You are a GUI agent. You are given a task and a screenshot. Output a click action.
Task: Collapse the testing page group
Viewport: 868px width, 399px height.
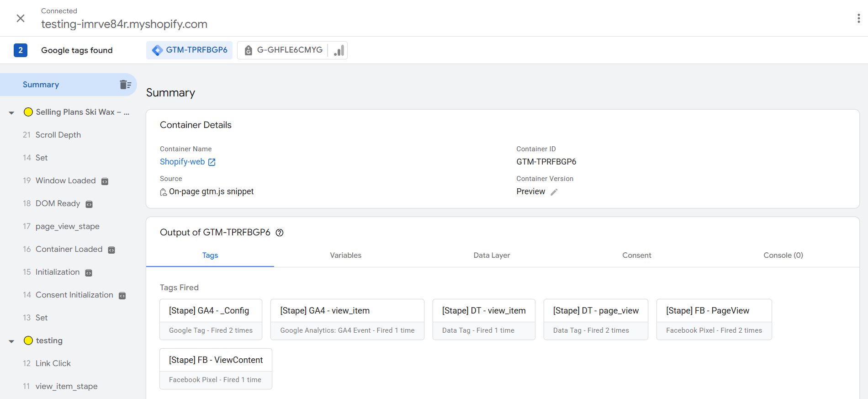tap(11, 341)
